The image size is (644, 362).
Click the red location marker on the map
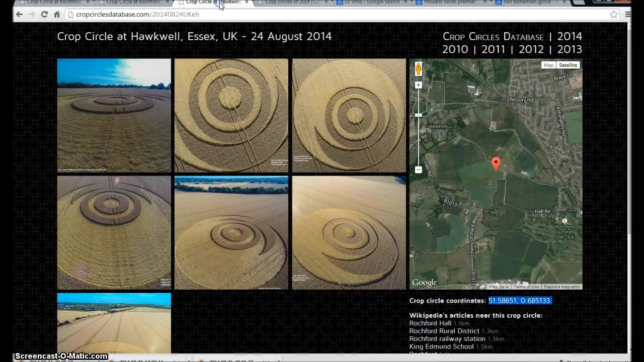point(496,164)
